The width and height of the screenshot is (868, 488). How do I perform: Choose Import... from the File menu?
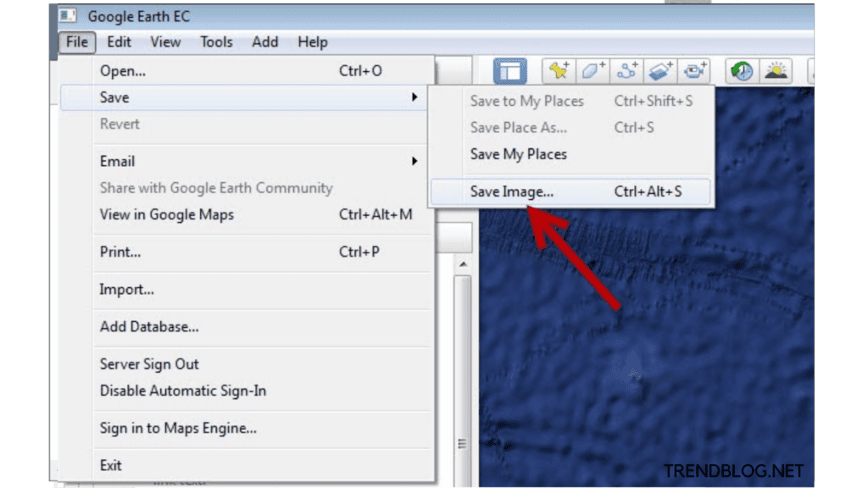point(243,290)
